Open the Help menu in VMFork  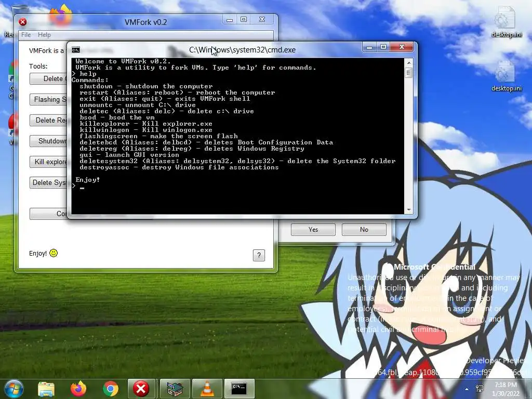pos(44,35)
